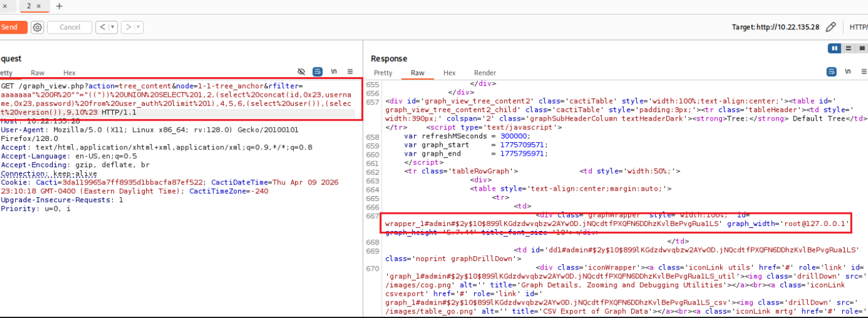Toggle show newline characters in Response pane
Screen dimensions: 868x318
(x=848, y=72)
